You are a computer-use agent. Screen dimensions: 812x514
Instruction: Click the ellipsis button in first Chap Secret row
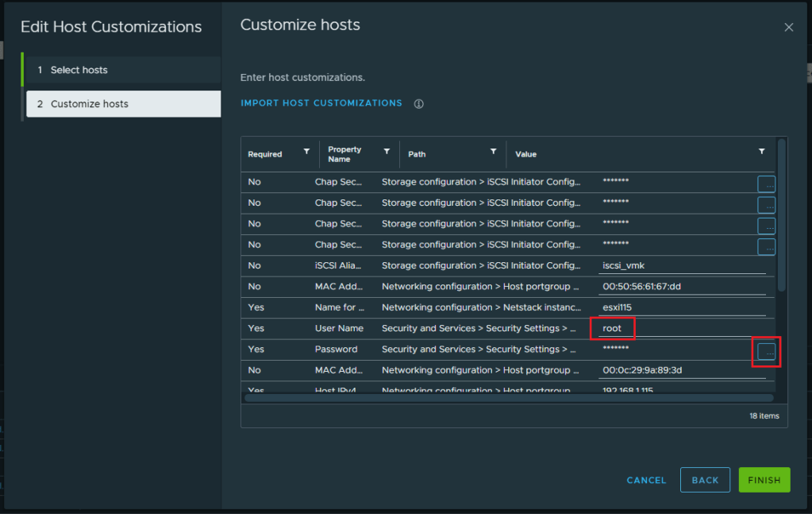(766, 184)
